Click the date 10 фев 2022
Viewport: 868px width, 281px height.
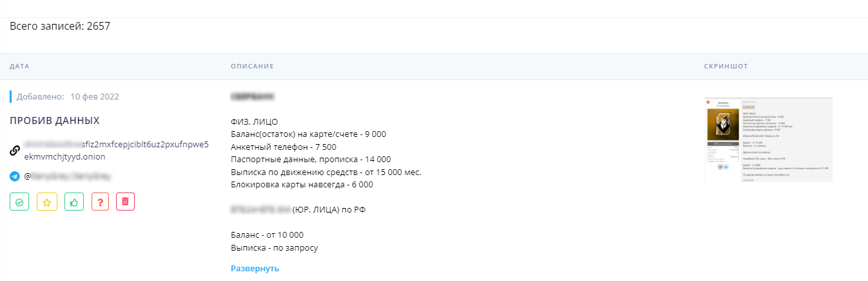pos(95,97)
